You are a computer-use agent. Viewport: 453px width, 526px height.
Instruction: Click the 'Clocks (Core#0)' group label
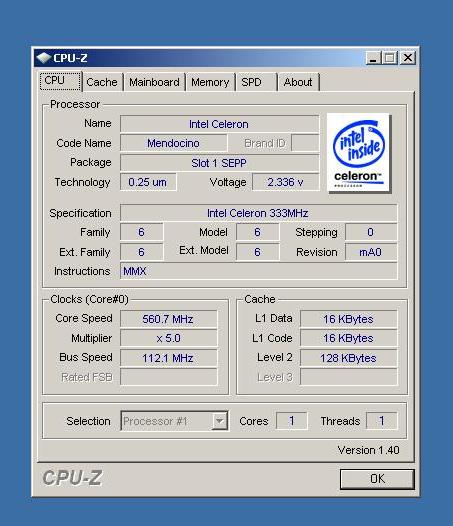[89, 299]
